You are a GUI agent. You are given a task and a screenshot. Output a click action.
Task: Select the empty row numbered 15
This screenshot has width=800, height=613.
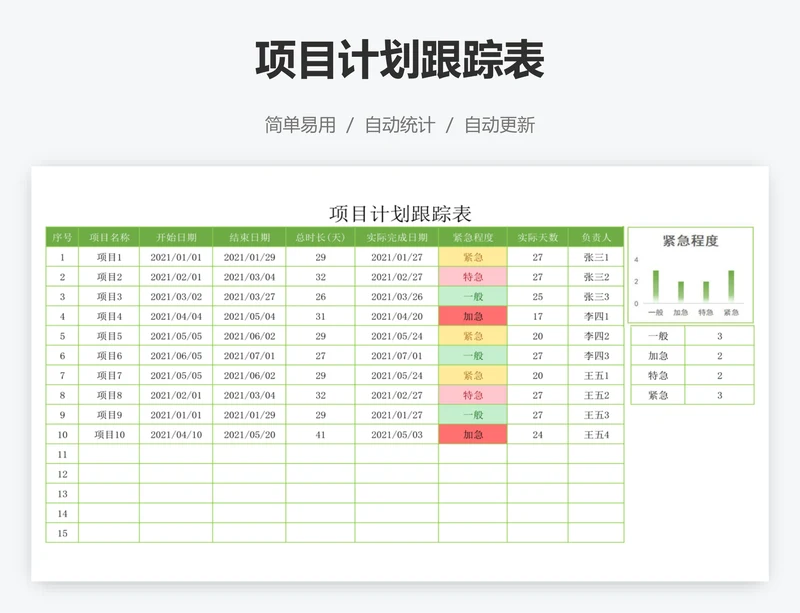(x=335, y=533)
